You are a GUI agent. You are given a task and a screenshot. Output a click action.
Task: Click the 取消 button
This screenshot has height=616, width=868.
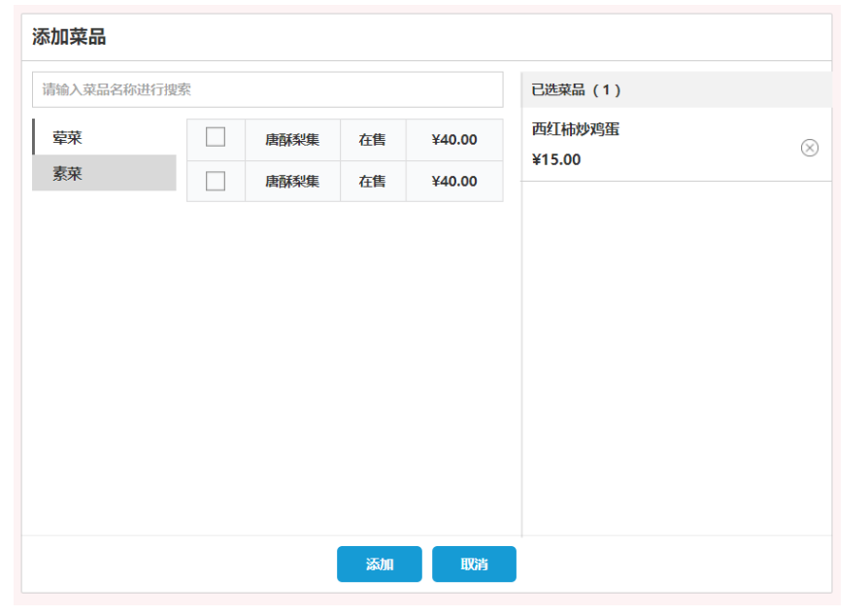pyautogui.click(x=474, y=564)
